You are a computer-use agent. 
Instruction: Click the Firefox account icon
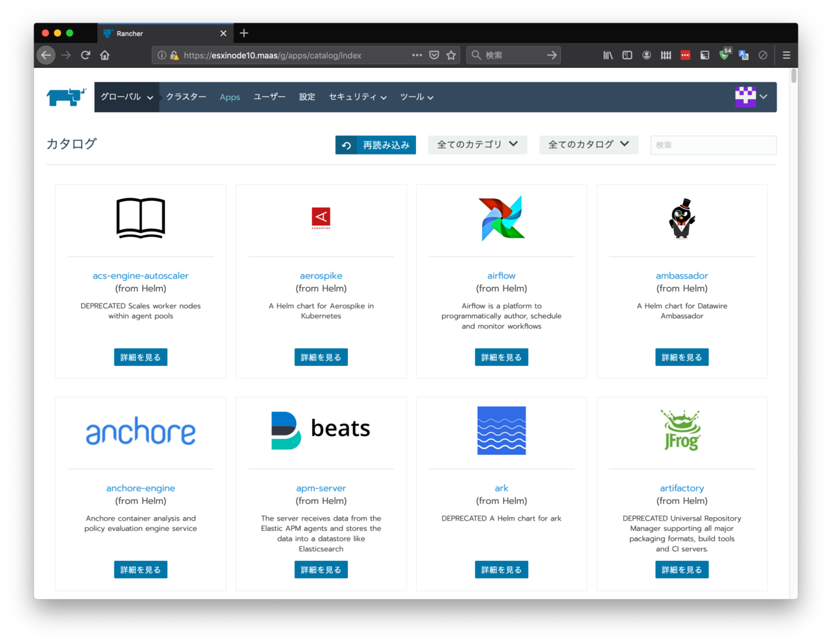[x=647, y=55]
